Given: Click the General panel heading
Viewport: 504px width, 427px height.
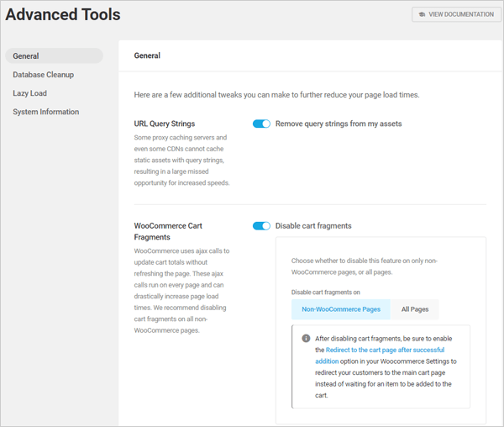Looking at the screenshot, I should click(147, 55).
